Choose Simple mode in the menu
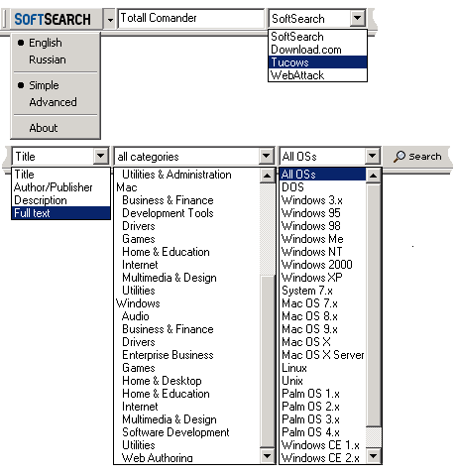This screenshot has height=476, width=456. (x=44, y=85)
